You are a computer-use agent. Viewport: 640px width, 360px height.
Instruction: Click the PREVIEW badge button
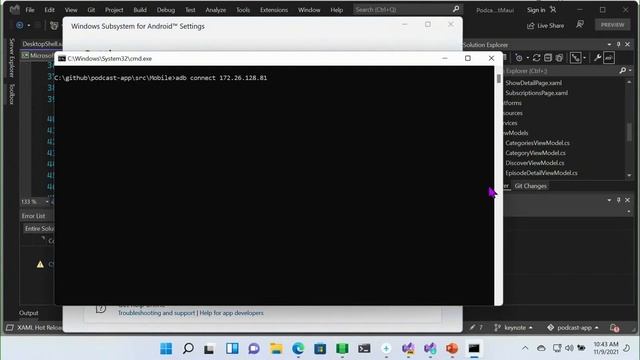pyautogui.click(x=612, y=25)
